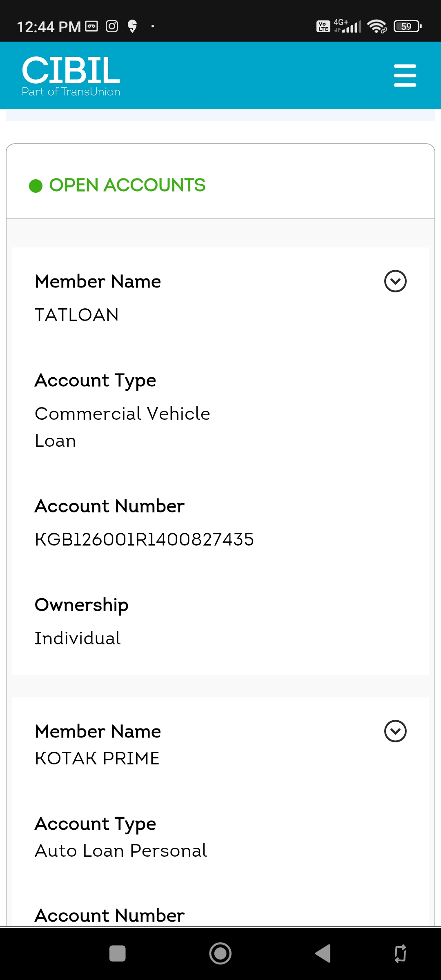The image size is (441, 980).
Task: Select the OPEN ACCOUNTS section header
Action: pos(127,185)
